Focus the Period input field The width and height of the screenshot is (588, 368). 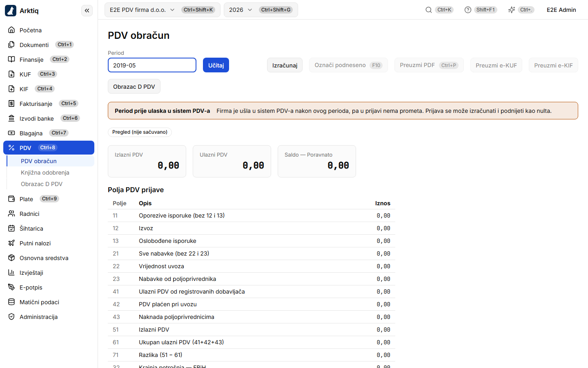[152, 65]
